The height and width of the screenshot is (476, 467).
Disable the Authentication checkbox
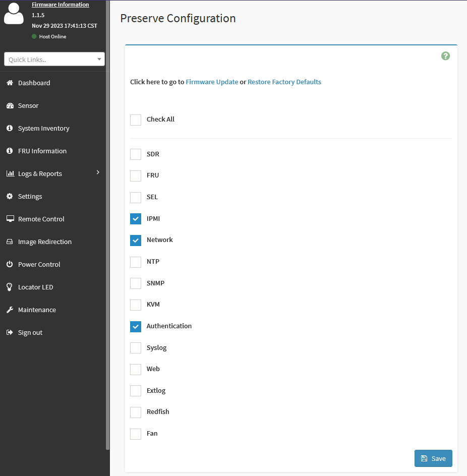tap(136, 326)
